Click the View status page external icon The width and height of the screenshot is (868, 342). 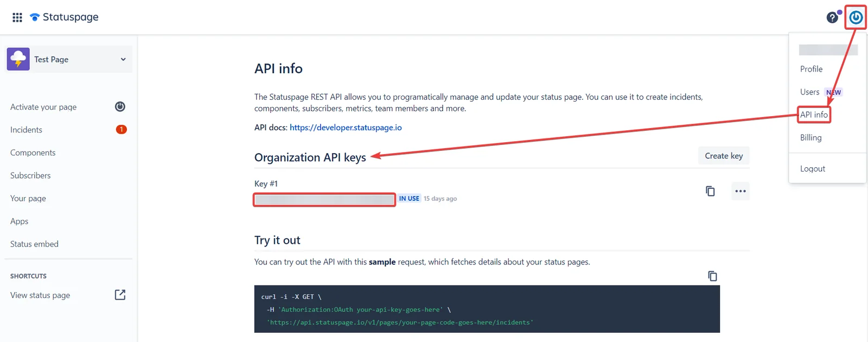(120, 295)
